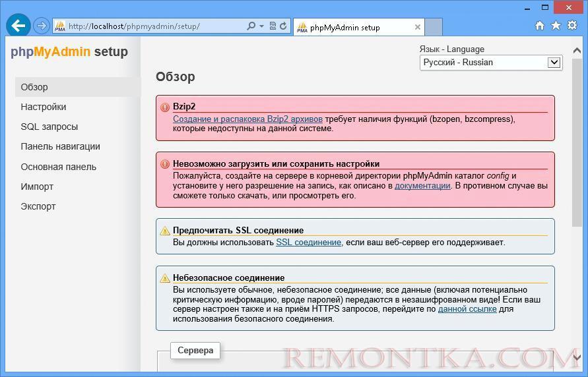Viewport: 588px width, 377px height.
Task: Open browser Home icon
Action: pos(540,26)
